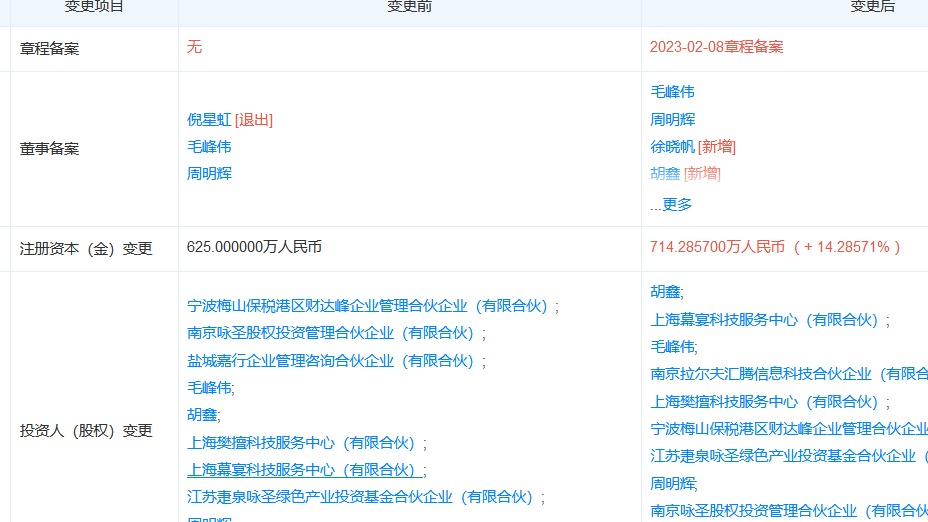The height and width of the screenshot is (522, 928).
Task: Open 倪星虹 marked 退出 in directors
Action: (x=209, y=119)
